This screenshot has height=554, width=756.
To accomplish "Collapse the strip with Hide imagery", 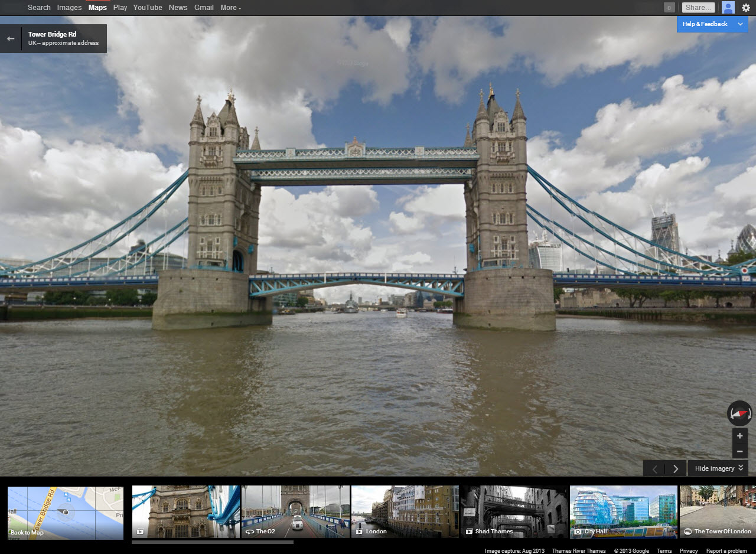I will coord(718,468).
